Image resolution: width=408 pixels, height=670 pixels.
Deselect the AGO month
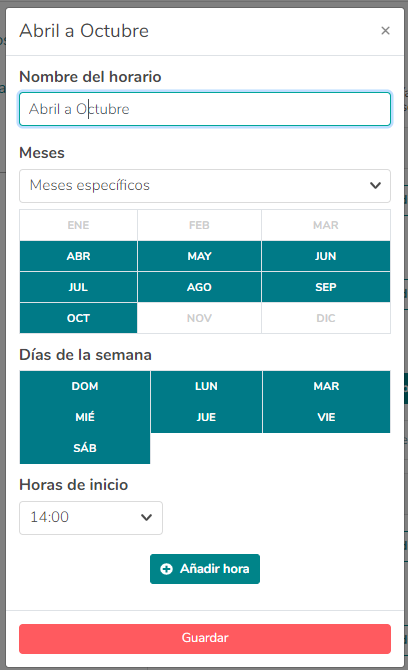point(200,287)
